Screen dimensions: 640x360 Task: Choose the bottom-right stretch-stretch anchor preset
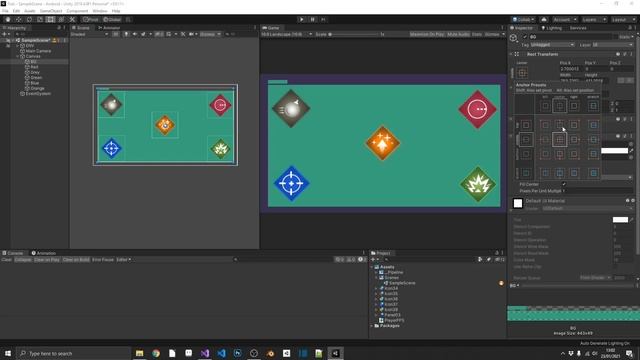point(593,173)
